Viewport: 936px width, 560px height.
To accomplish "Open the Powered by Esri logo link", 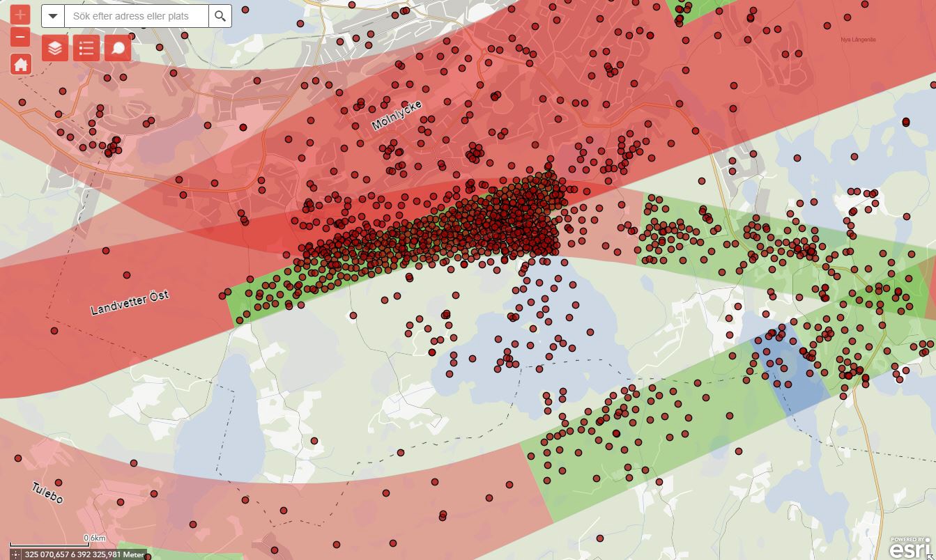I will point(911,547).
